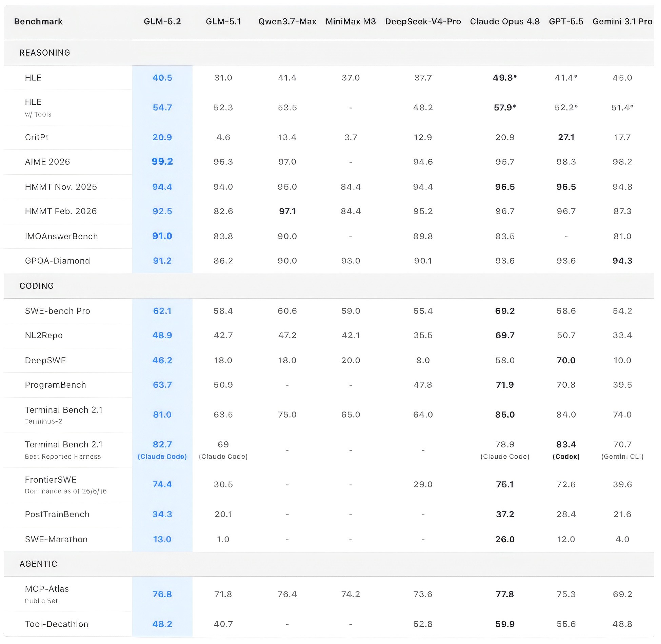Image resolution: width=661 pixels, height=644 pixels.
Task: Click Qwen3.7-Max's NL2Repo score "47.2"
Action: [x=287, y=336]
